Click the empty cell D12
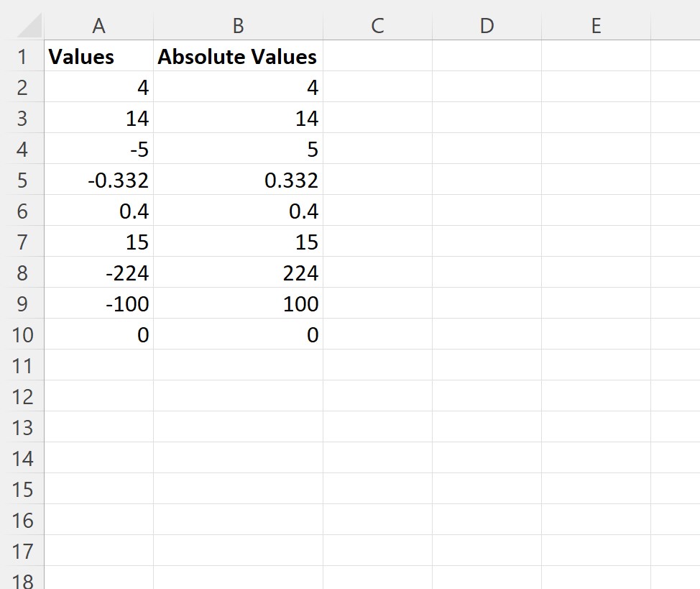The image size is (700, 589). (x=487, y=396)
